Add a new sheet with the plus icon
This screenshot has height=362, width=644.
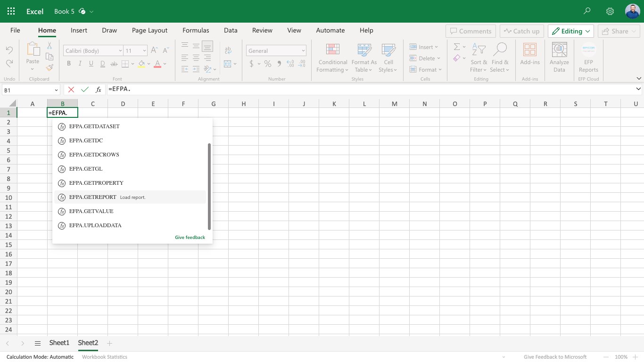pyautogui.click(x=109, y=343)
